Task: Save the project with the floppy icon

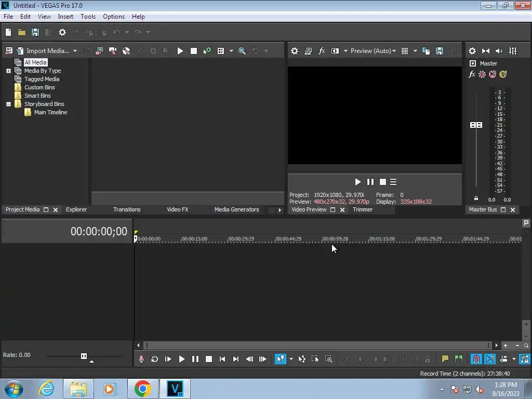Action: coord(35,32)
